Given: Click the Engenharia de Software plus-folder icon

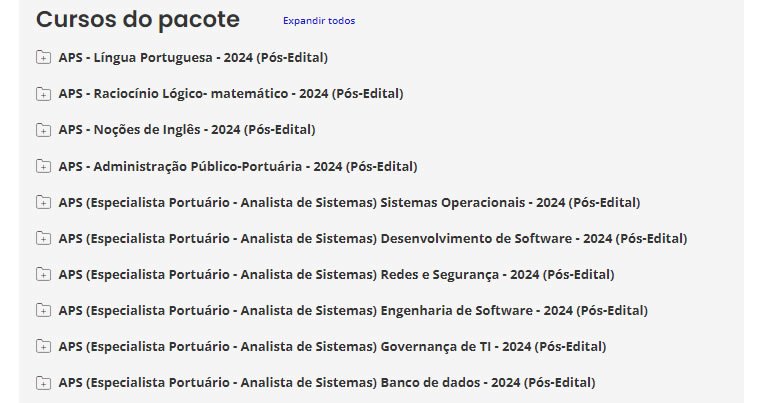Looking at the screenshot, I should [x=43, y=310].
